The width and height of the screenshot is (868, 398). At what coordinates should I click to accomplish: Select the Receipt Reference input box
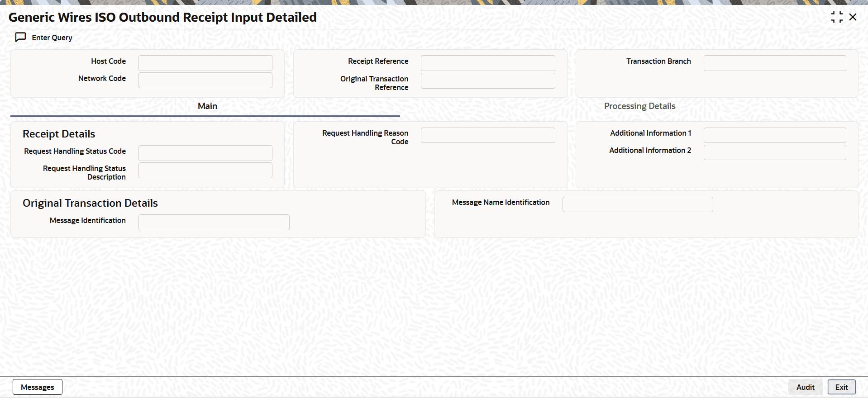pyautogui.click(x=488, y=63)
